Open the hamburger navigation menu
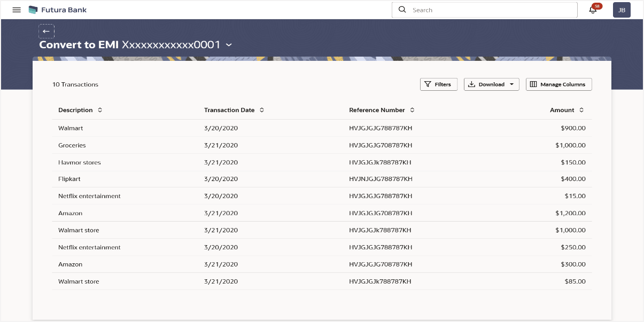Viewport: 644px width, 322px height. [17, 10]
